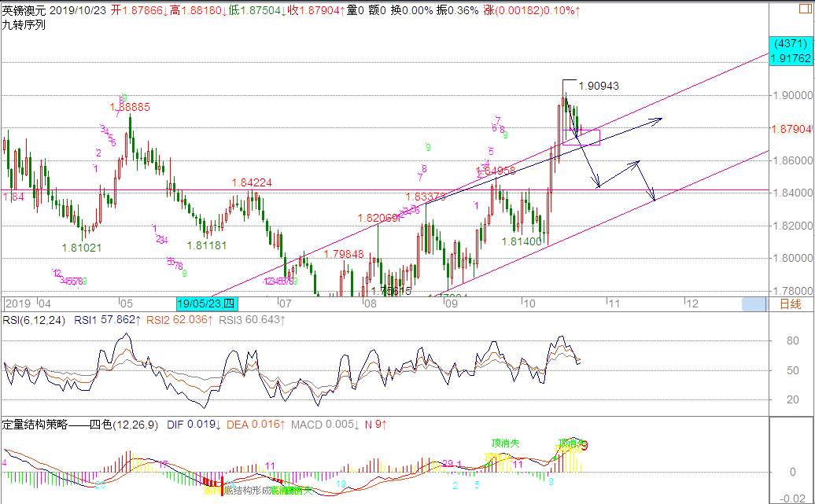The width and height of the screenshot is (815, 504).
Task: Click the 1.84 label at left of horizontal line
Action: (13, 197)
